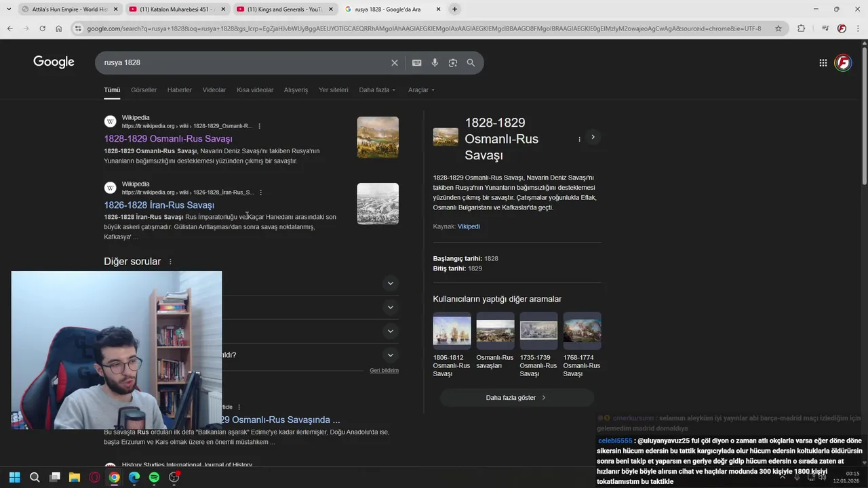Clear the search box text
The height and width of the screenshot is (488, 868).
pyautogui.click(x=395, y=62)
